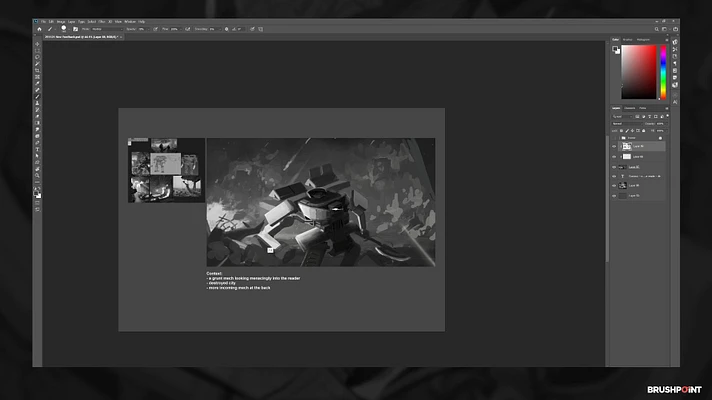Switch to the Channels tab
This screenshot has width=712, height=400.
coord(629,108)
